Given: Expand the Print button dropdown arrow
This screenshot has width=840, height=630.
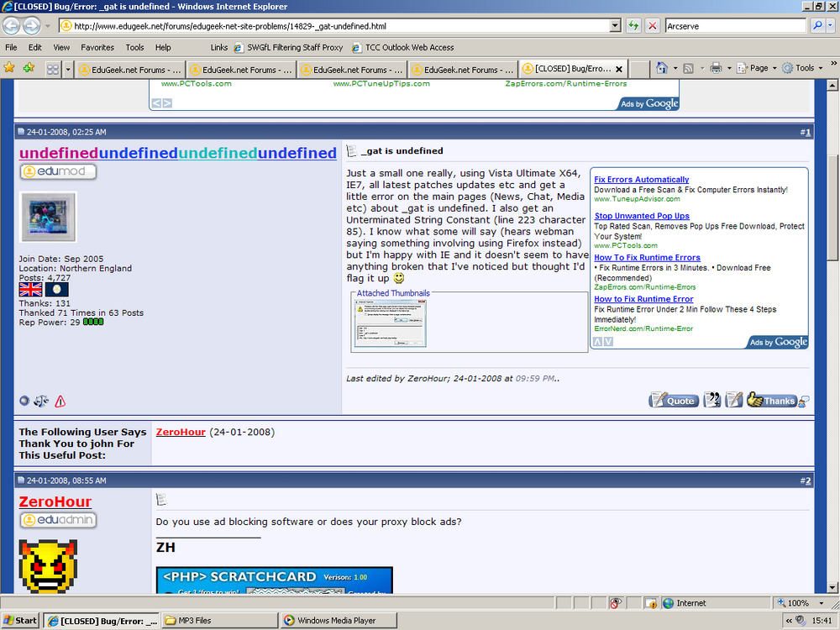Looking at the screenshot, I should point(729,68).
